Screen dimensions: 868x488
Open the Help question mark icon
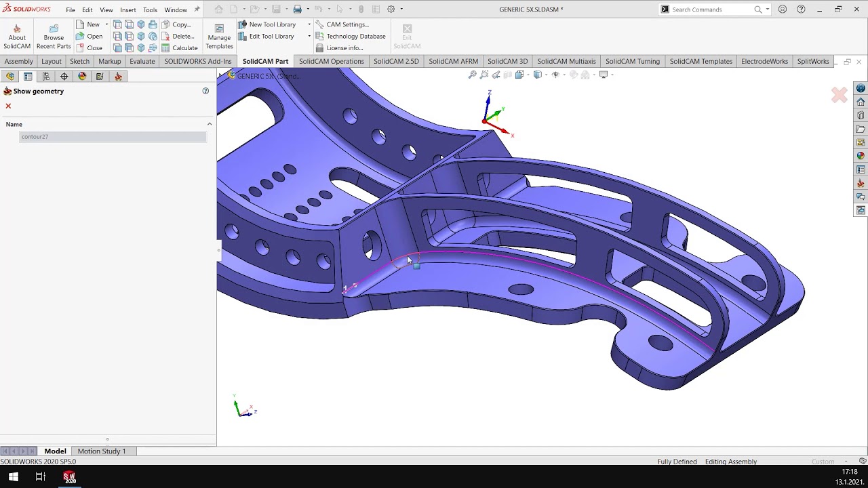801,9
